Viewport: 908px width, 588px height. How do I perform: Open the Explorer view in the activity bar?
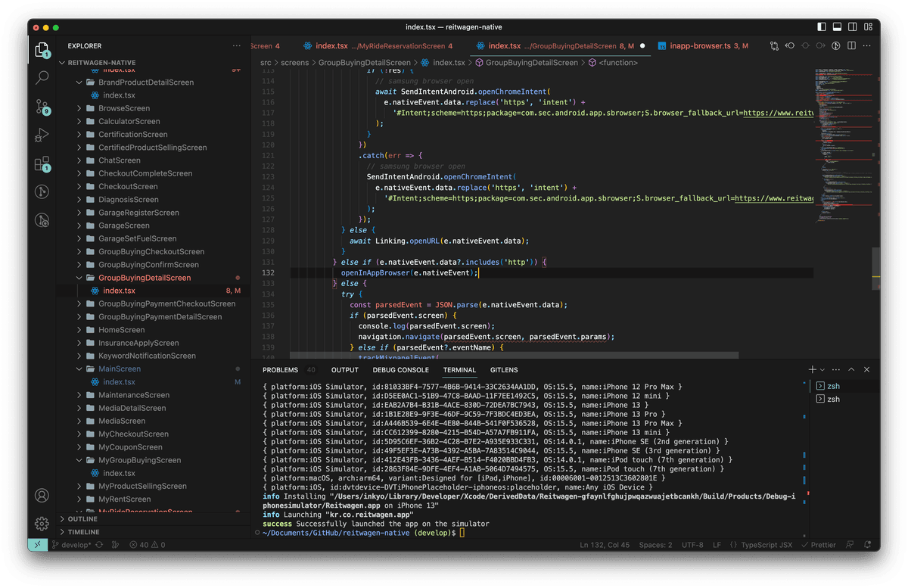pyautogui.click(x=42, y=51)
